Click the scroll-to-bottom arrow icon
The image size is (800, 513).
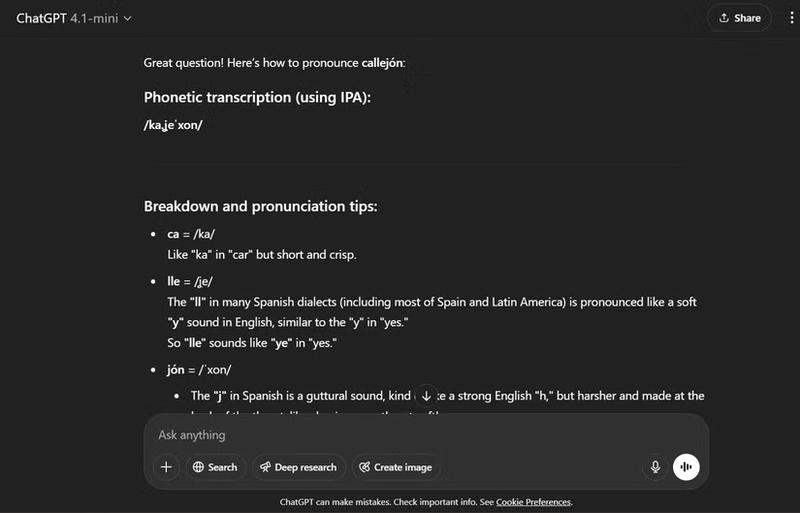(427, 396)
